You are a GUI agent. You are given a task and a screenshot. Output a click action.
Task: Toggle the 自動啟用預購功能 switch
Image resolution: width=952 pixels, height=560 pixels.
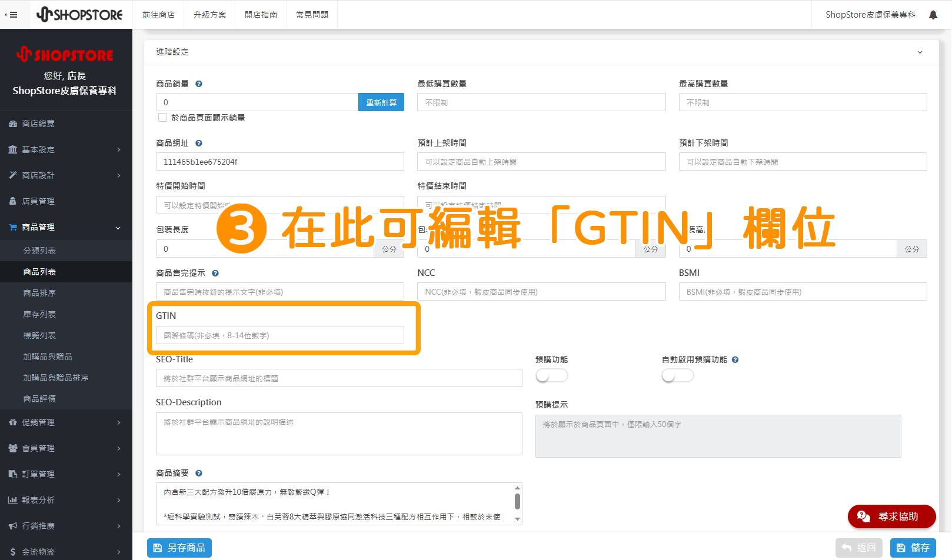tap(678, 375)
